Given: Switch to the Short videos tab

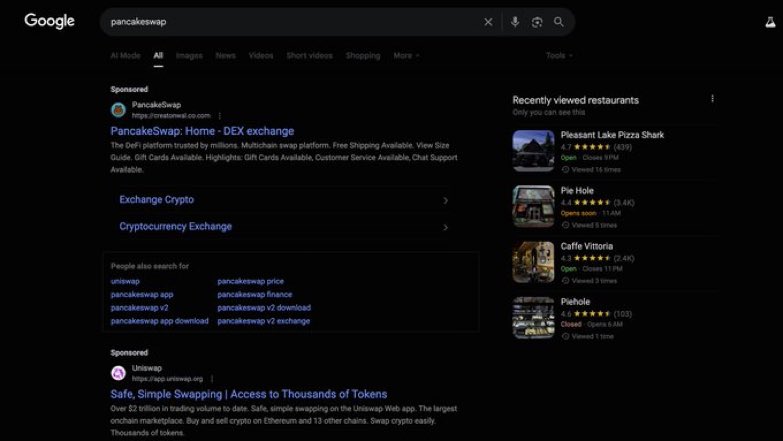Looking at the screenshot, I should pos(310,55).
